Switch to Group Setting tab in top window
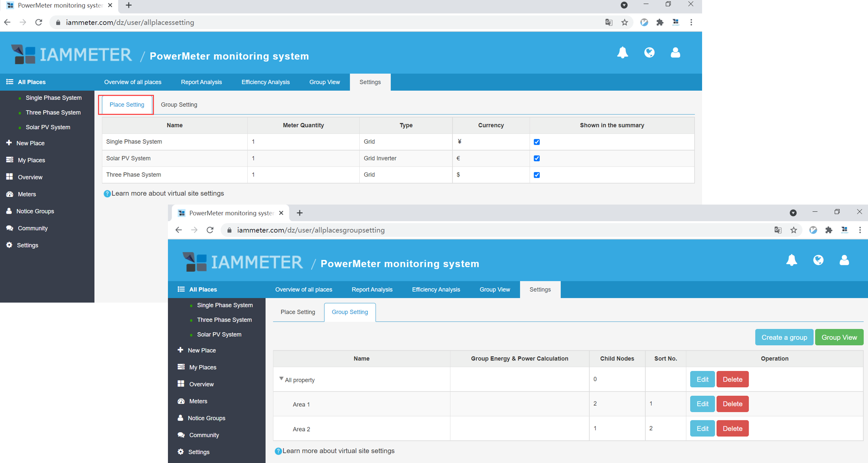The height and width of the screenshot is (463, 868). [x=179, y=105]
